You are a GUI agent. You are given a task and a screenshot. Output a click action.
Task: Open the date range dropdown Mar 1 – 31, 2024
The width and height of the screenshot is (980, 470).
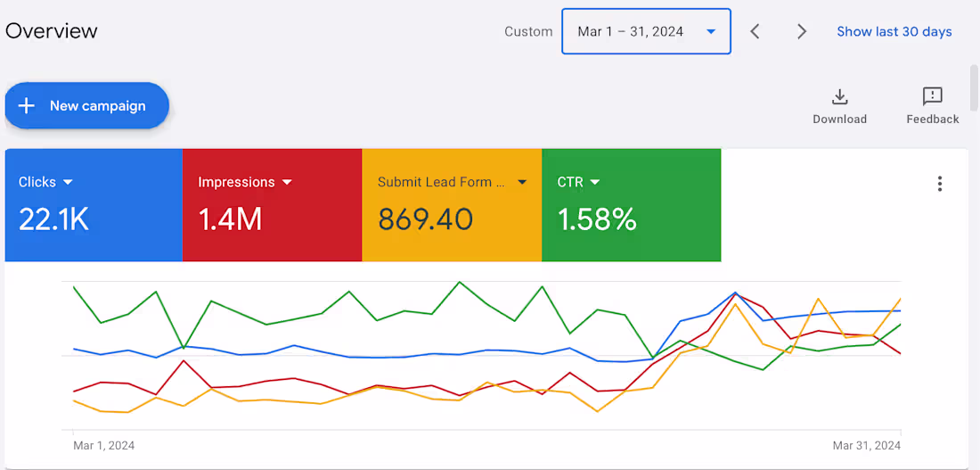point(646,31)
